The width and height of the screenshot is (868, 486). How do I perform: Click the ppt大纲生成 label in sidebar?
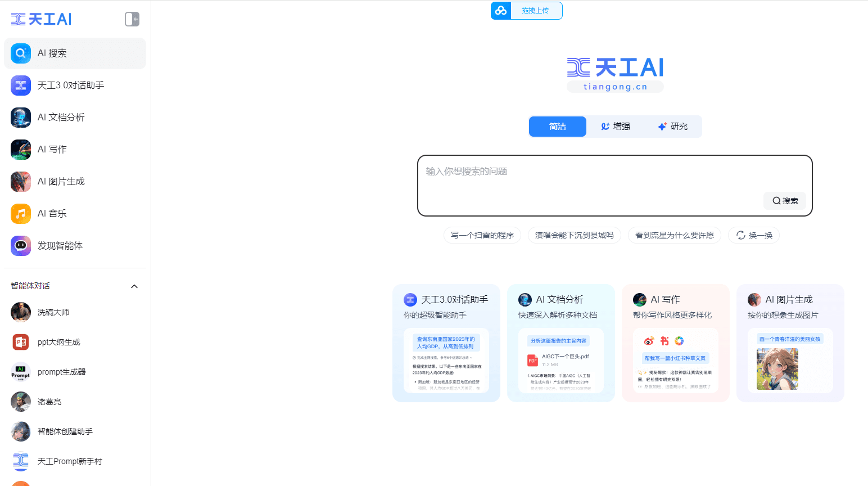59,342
